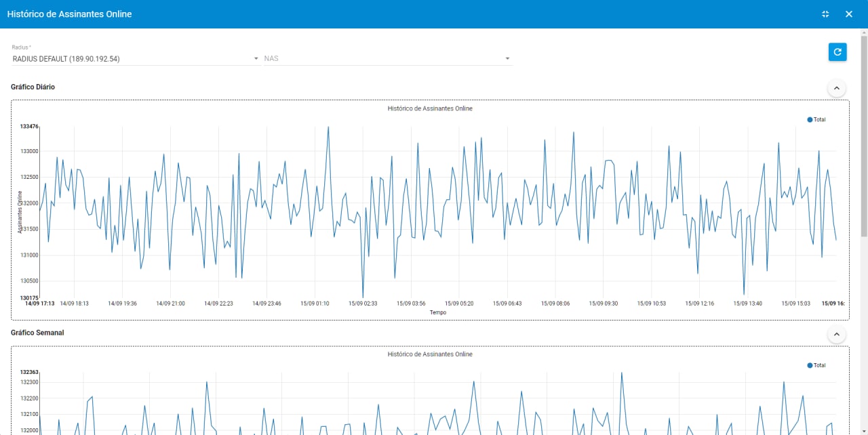Click the dialog title in the blue header
Screen dimensions: 868x435
(70, 14)
